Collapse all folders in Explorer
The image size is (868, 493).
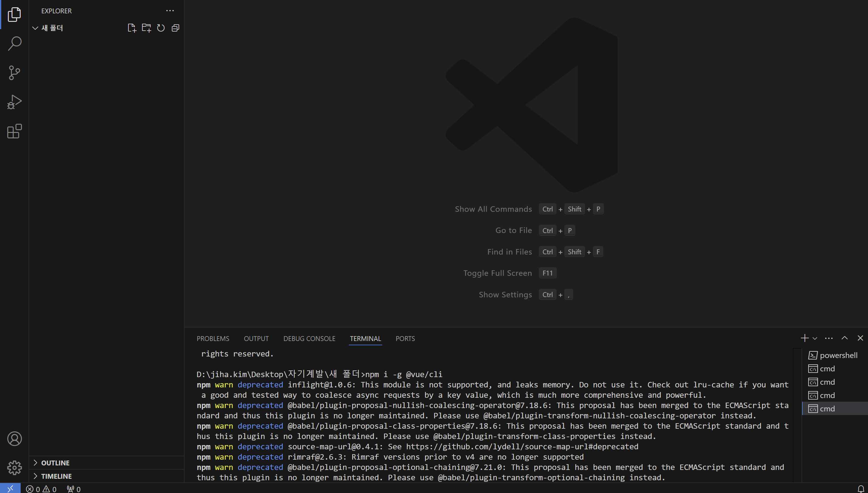coord(175,28)
